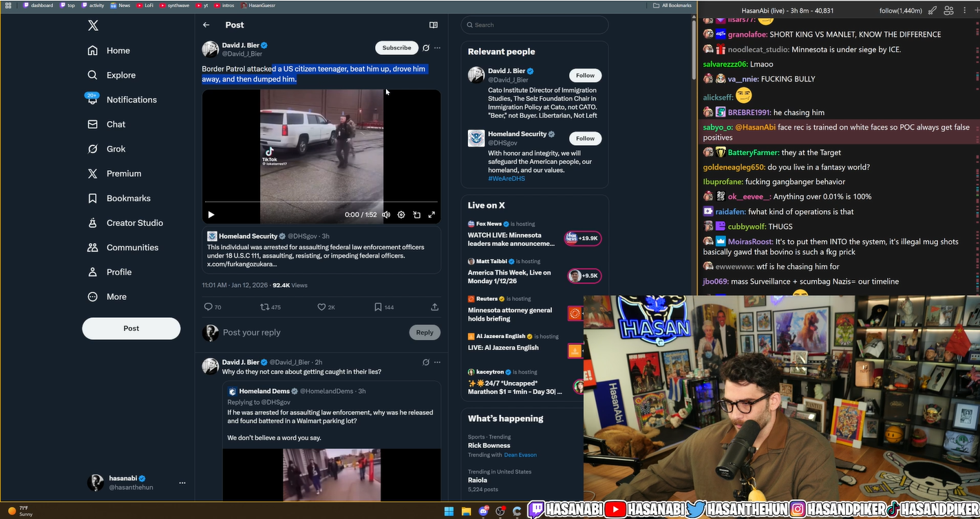Click the X logo in the sidebar
Image resolution: width=980 pixels, height=519 pixels.
click(93, 25)
